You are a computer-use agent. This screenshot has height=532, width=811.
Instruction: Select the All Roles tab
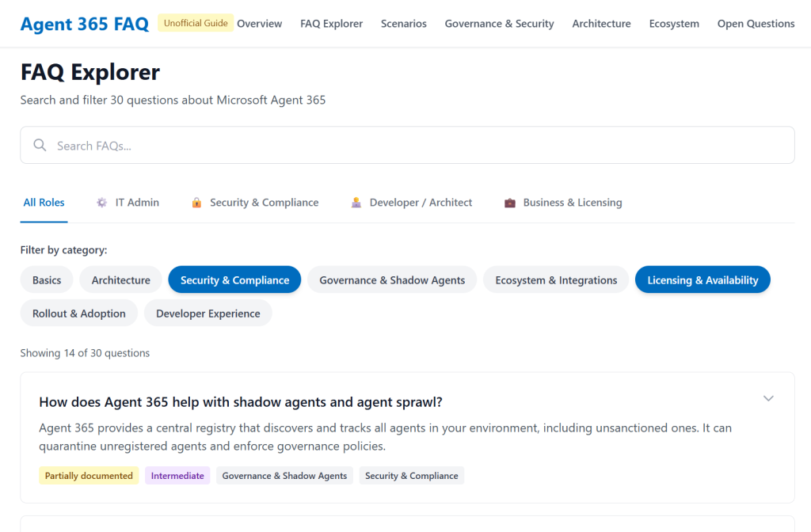click(x=44, y=203)
